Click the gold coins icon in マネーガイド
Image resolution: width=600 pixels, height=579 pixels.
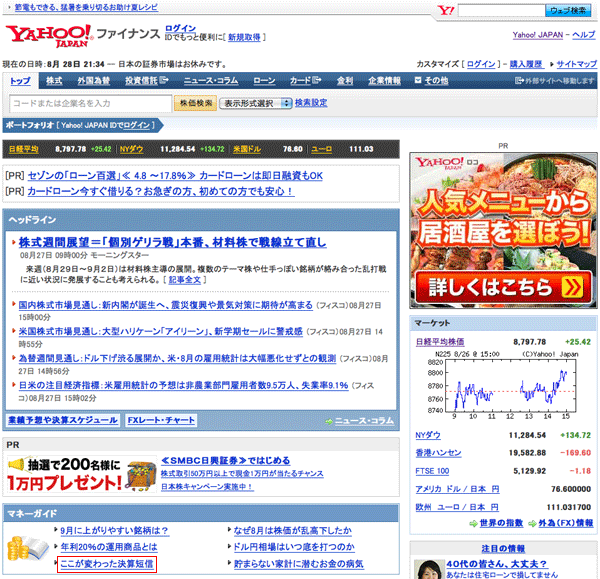tap(22, 547)
